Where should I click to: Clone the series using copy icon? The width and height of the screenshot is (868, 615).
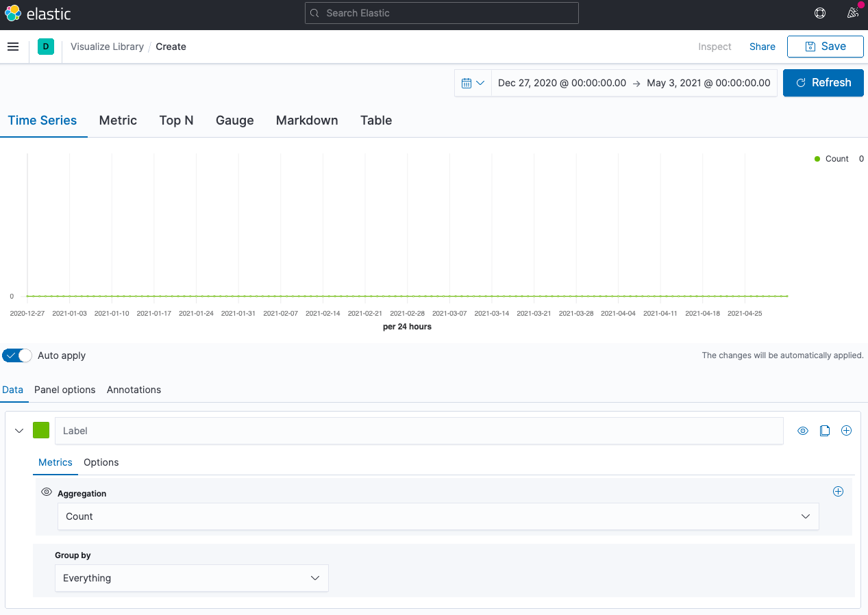(x=825, y=431)
